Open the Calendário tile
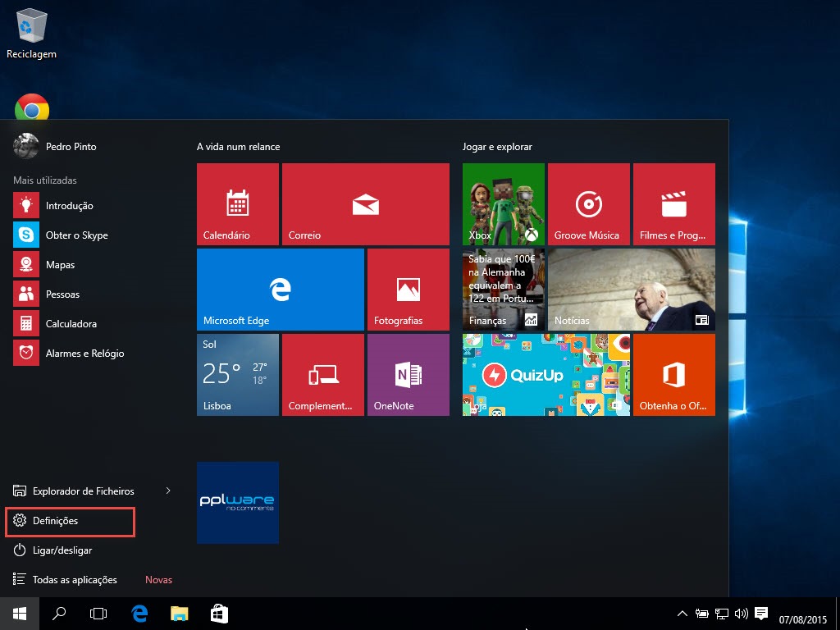840x630 pixels. click(237, 203)
